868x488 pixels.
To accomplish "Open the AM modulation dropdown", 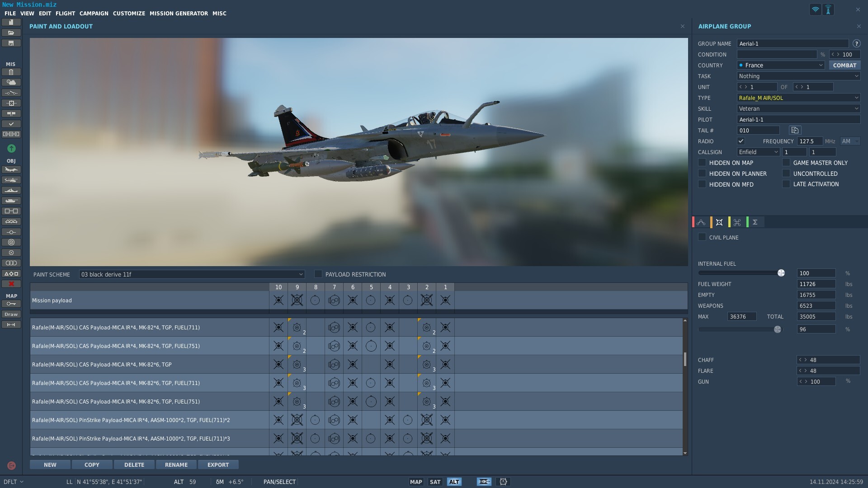I will pos(850,141).
